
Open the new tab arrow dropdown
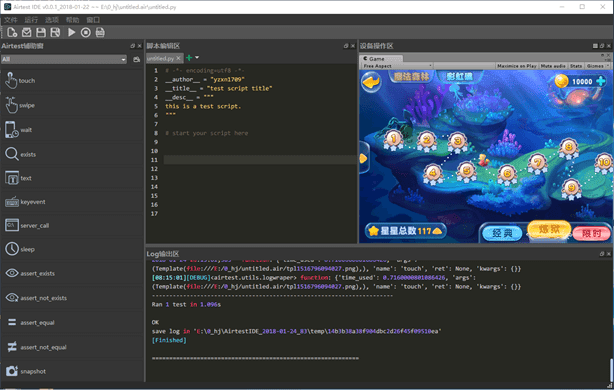point(197,58)
